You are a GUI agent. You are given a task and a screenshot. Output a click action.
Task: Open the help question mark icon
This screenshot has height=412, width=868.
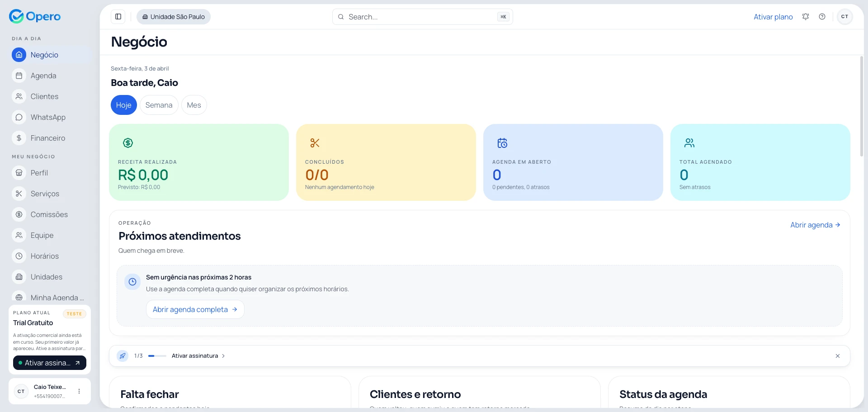(x=822, y=17)
